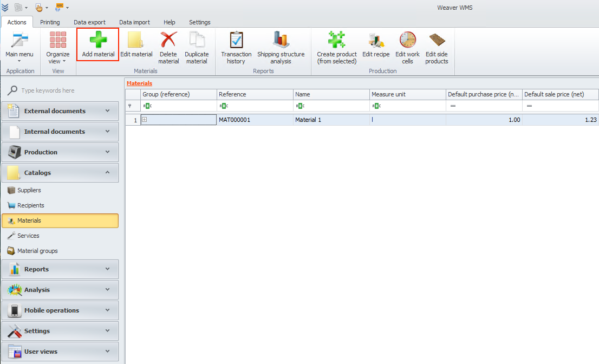Click the Default purchase price filter cell
Viewport: 599px width, 364px height.
[484, 106]
